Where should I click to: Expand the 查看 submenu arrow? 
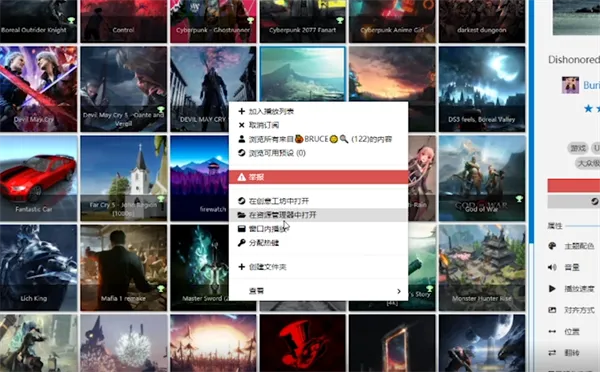pos(399,291)
